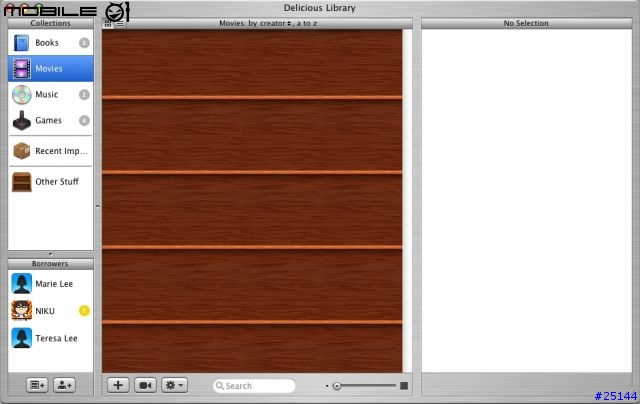Image resolution: width=640 pixels, height=404 pixels.
Task: Switch to shelf grid view
Action: click(108, 24)
